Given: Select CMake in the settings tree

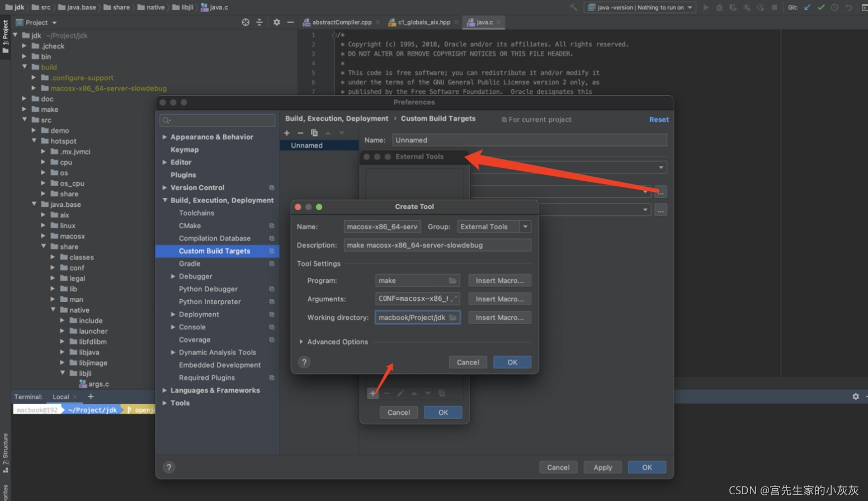Looking at the screenshot, I should [190, 226].
